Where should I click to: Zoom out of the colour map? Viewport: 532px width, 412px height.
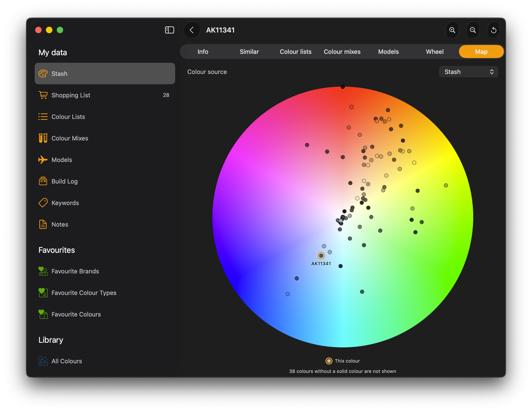(x=473, y=30)
